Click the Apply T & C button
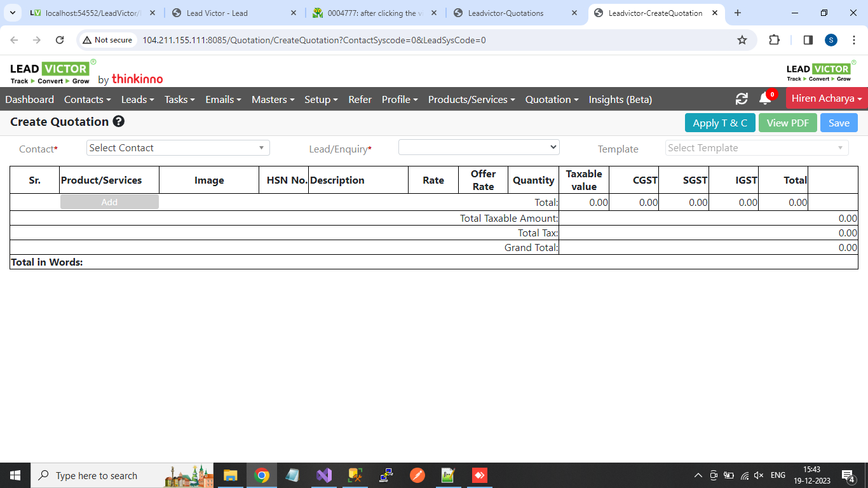 coord(720,123)
